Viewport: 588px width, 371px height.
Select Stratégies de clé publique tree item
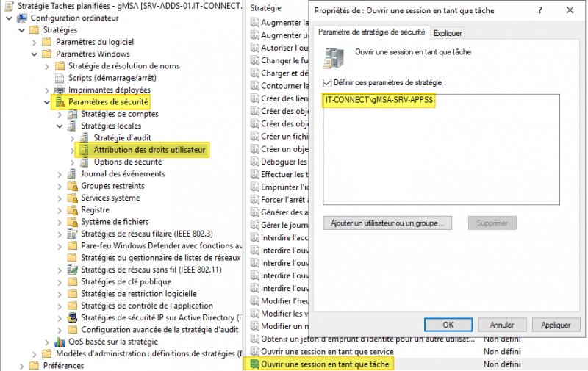(x=126, y=282)
